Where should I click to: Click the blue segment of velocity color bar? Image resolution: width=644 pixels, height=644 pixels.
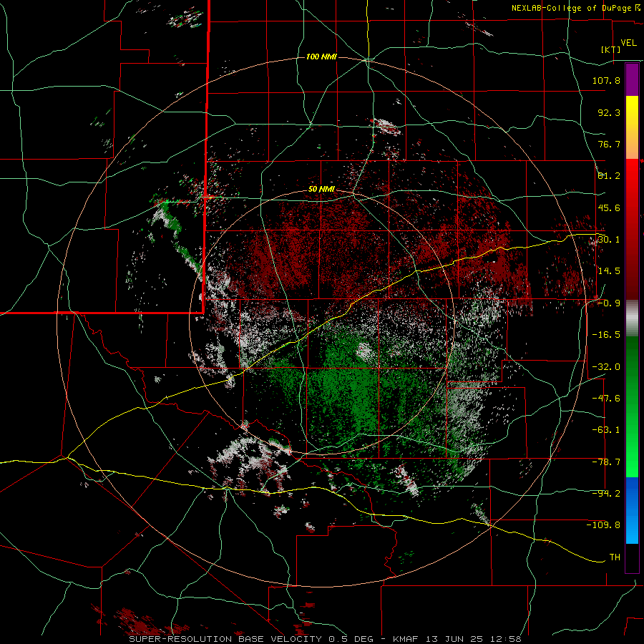(x=632, y=510)
